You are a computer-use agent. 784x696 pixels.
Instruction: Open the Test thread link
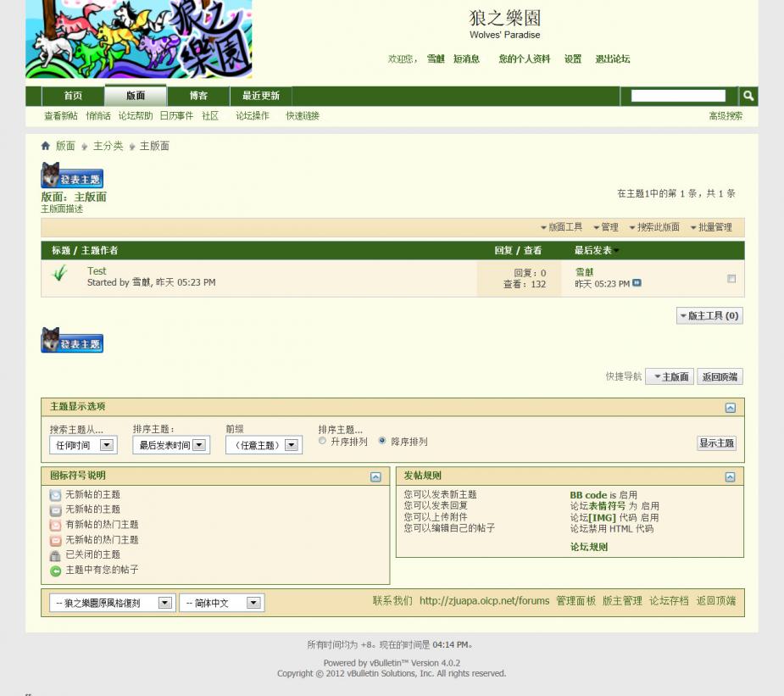97,271
